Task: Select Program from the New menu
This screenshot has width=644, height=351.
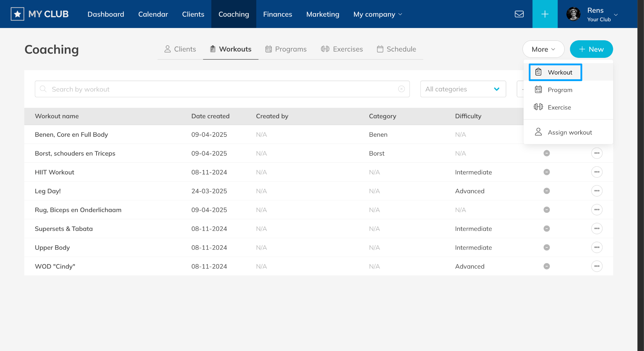Action: [560, 90]
